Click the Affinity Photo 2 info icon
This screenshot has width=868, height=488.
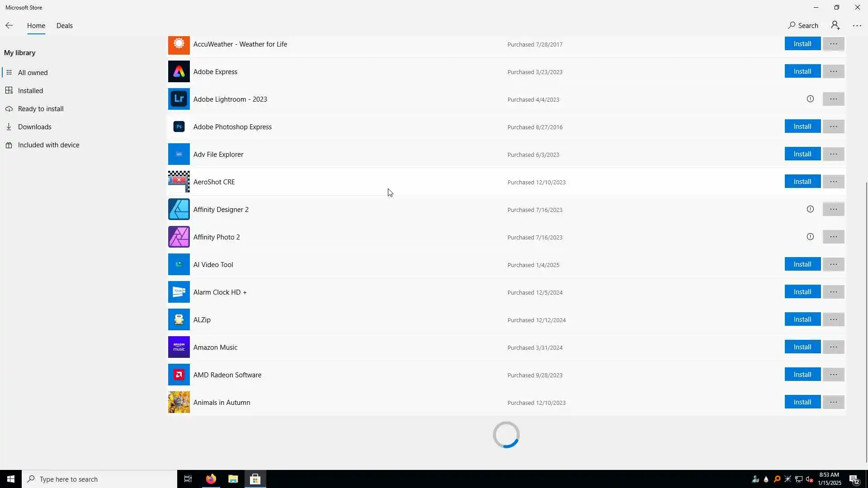click(810, 237)
